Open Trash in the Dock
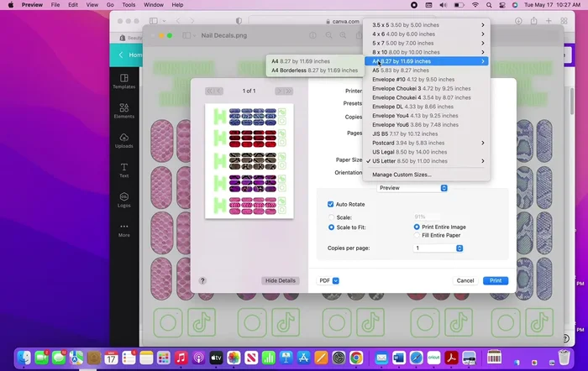Screen dimensions: 588x371 [x=564, y=358]
